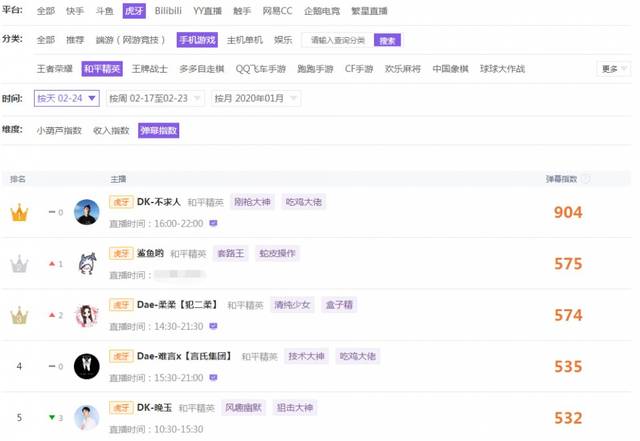Switch dimension to 收入指数
Image resolution: width=640 pixels, height=441 pixels.
point(111,131)
